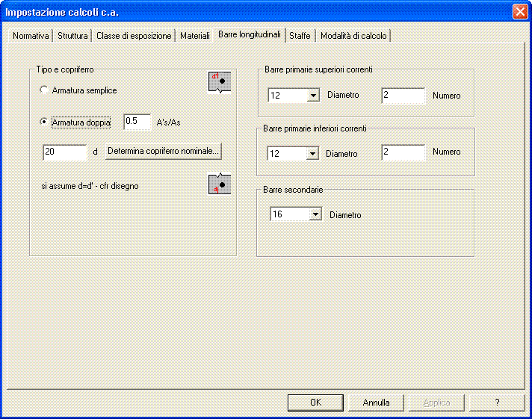
Task: Click the d' cover diagram icon
Action: [x=219, y=81]
